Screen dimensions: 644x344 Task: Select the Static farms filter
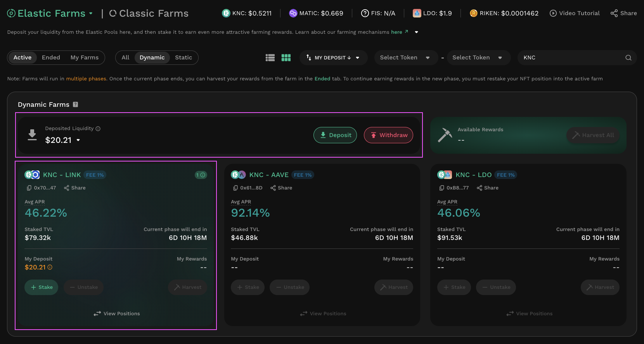183,57
